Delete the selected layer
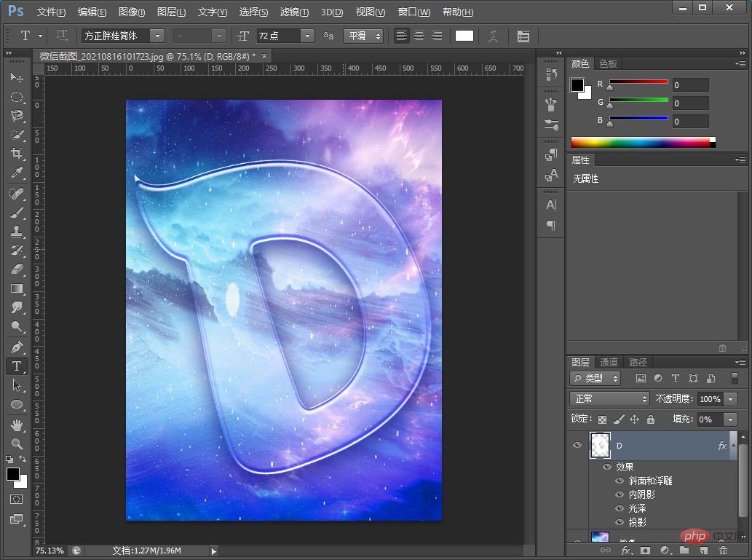Screen dimensions: 752x560 coord(723,551)
